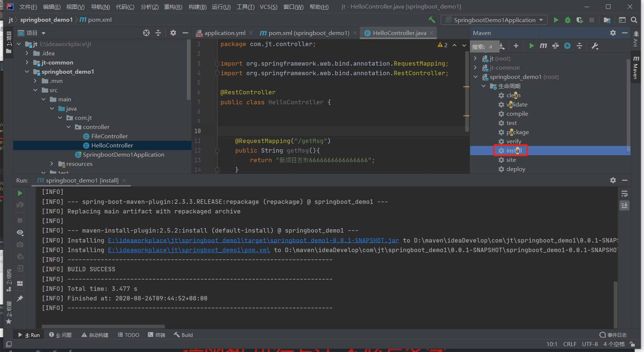Locate current file in Project panel

tap(146, 33)
